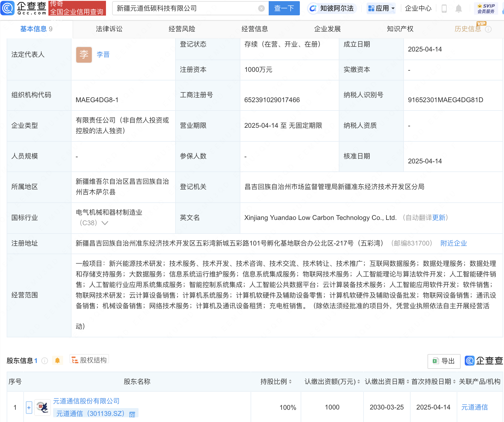
Task: Expand 国标行业 C38 chevron
Action: point(105,223)
